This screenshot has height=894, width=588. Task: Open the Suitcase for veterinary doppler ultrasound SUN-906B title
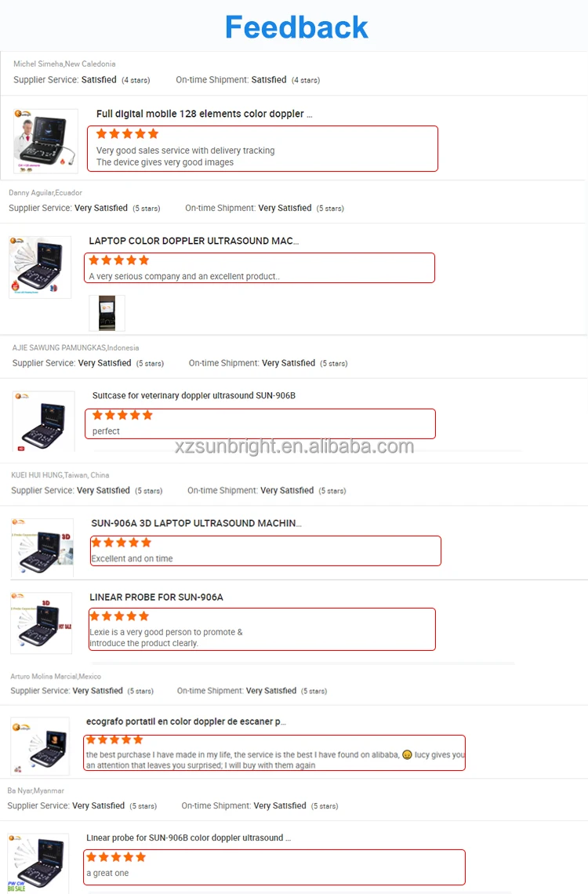[x=194, y=395]
